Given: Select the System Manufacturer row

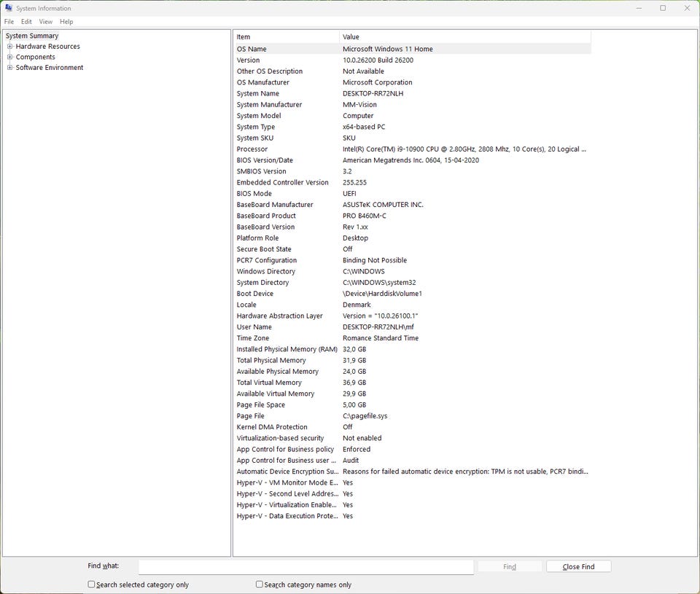Looking at the screenshot, I should click(x=412, y=105).
